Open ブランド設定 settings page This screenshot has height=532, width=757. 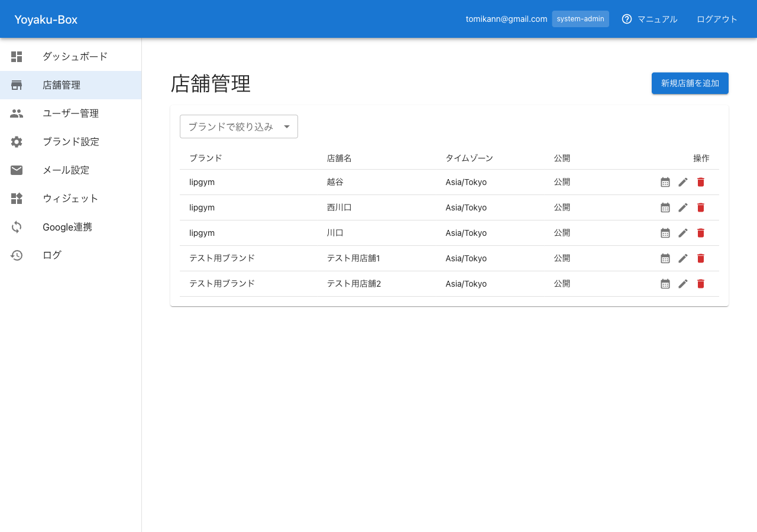click(x=71, y=142)
